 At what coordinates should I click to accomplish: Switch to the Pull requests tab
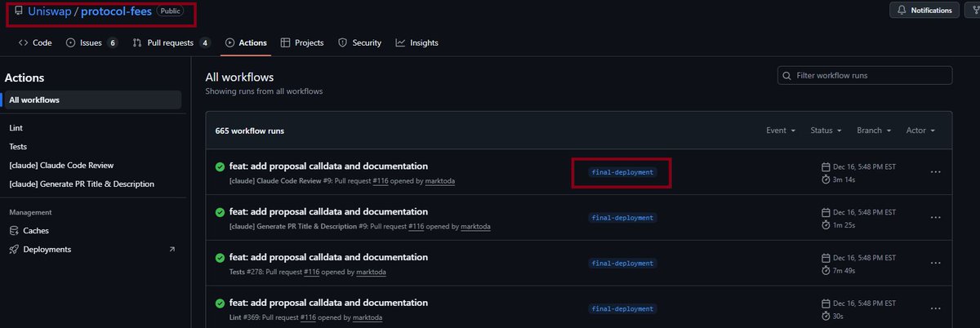tap(171, 42)
